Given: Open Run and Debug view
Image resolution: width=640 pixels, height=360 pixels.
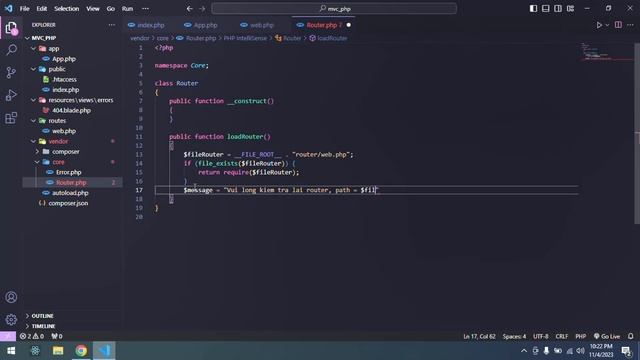Looking at the screenshot, I should click(x=11, y=95).
